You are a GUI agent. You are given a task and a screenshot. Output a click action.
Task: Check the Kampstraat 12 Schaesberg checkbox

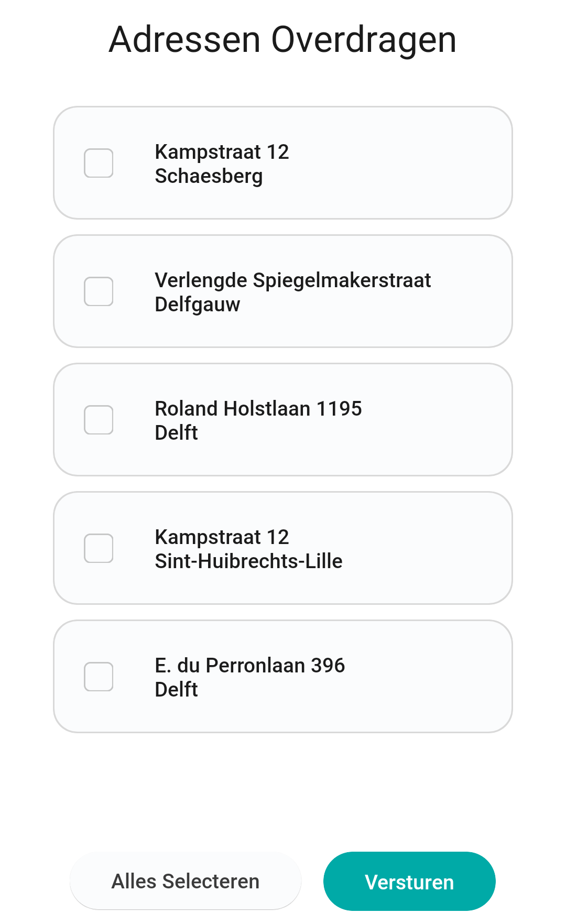[x=99, y=163]
